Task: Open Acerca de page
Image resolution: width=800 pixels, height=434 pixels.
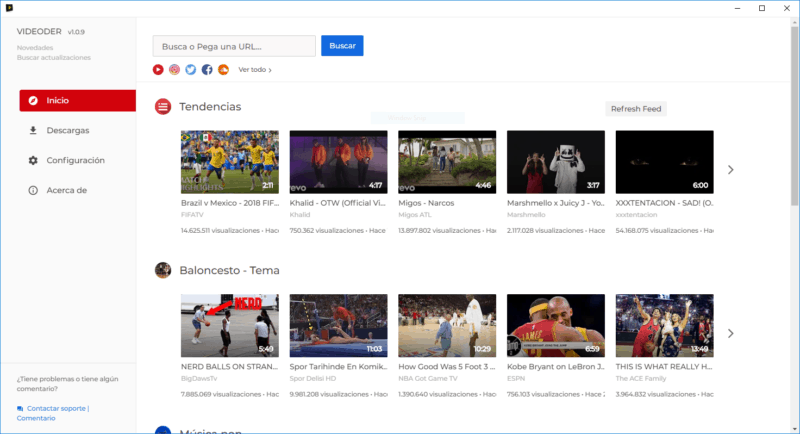Action: [66, 190]
